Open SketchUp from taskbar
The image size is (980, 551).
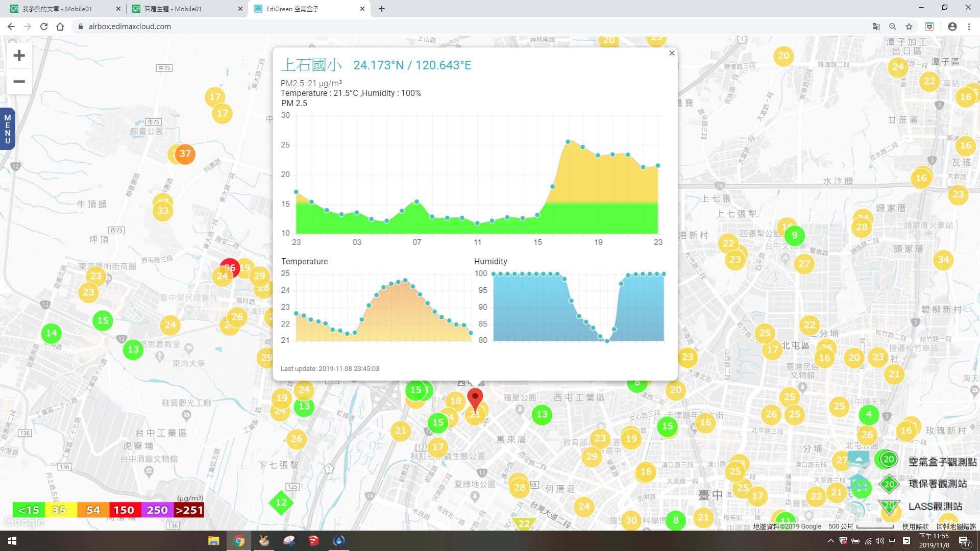[x=314, y=541]
